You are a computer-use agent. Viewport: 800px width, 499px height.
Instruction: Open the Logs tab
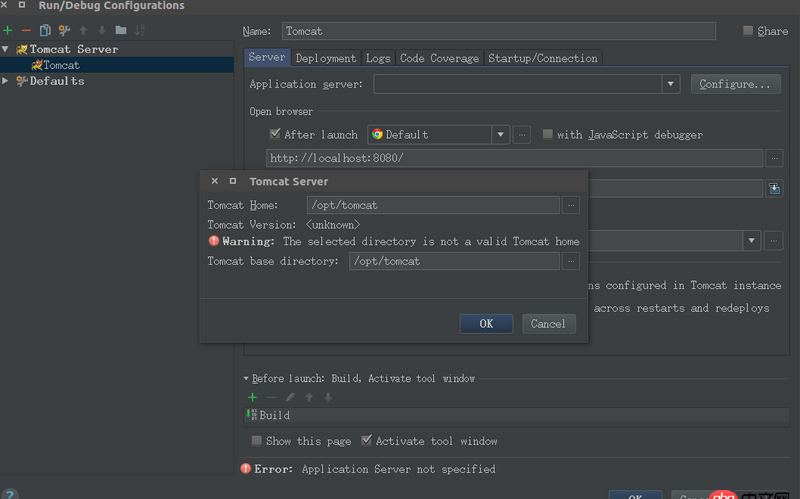pos(378,58)
